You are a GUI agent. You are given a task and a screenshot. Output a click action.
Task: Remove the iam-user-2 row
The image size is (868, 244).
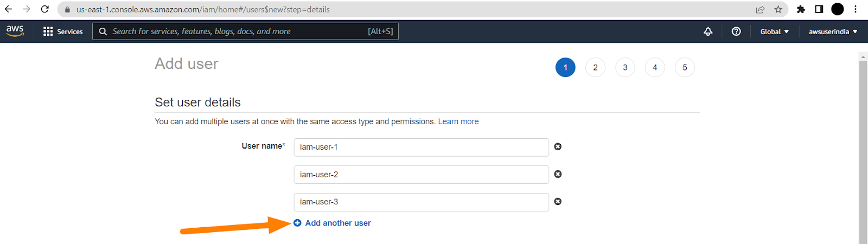tap(558, 174)
